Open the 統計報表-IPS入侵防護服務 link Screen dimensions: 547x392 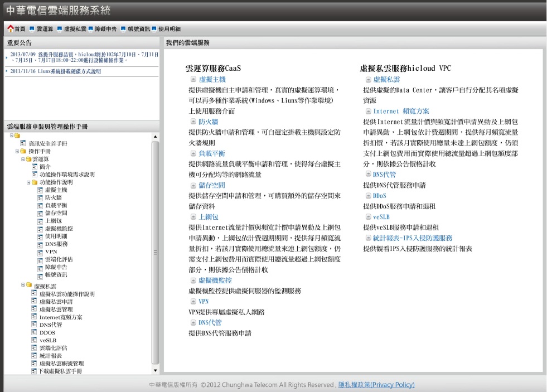tap(413, 238)
